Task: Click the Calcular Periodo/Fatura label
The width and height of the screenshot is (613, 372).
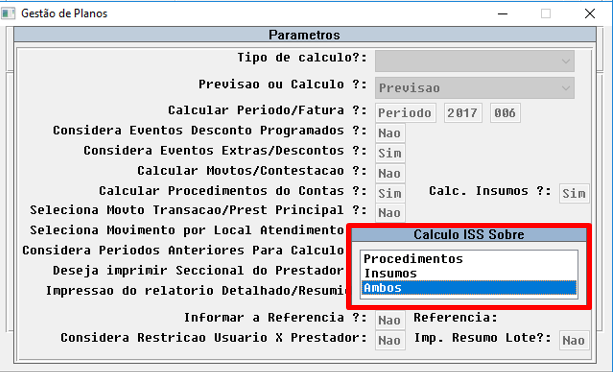Action: point(268,111)
